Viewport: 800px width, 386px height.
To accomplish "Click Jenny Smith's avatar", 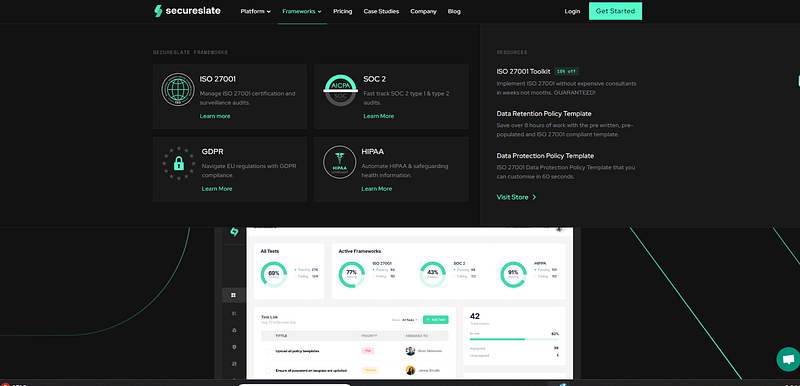I will point(410,370).
